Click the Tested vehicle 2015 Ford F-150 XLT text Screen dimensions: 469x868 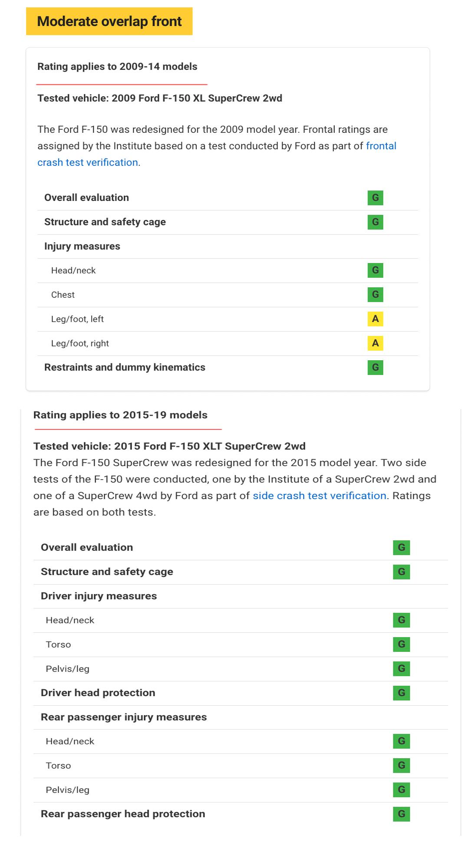tap(169, 446)
